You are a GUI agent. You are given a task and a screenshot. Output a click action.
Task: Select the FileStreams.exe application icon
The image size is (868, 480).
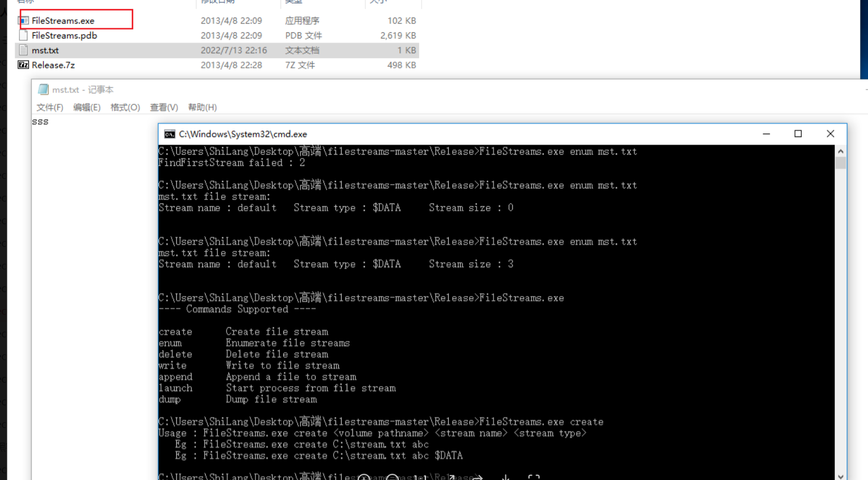[24, 20]
